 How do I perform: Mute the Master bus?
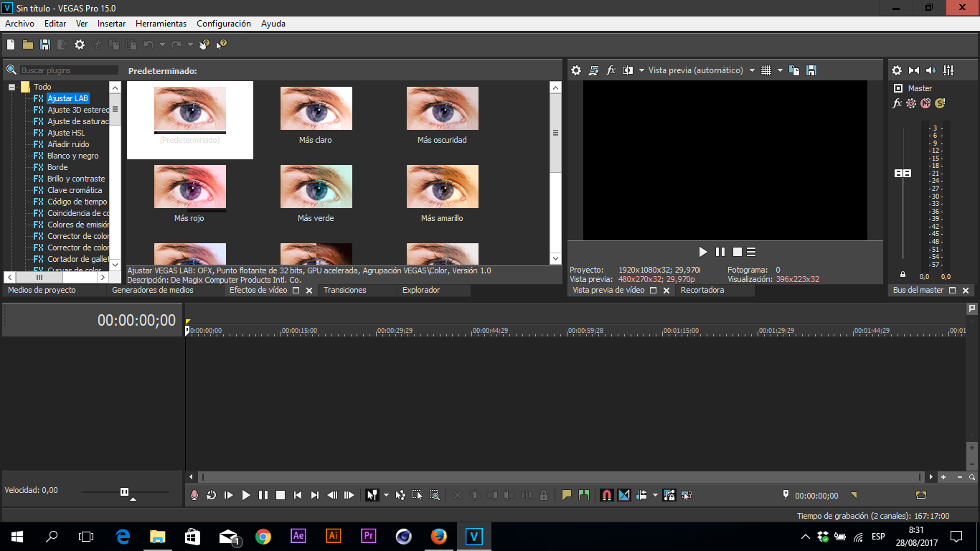point(925,103)
